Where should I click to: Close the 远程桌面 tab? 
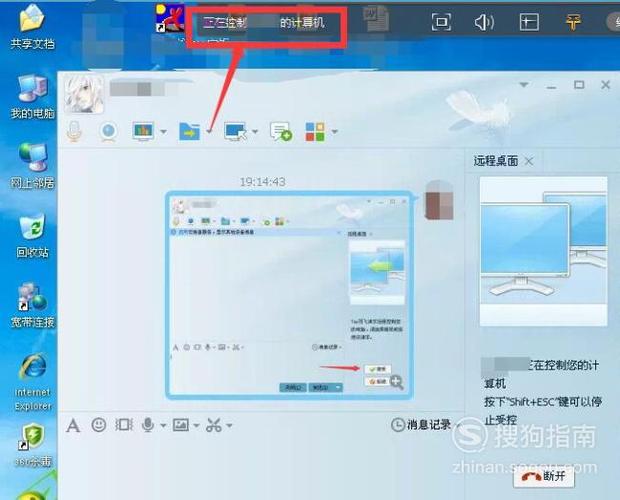coord(529,161)
